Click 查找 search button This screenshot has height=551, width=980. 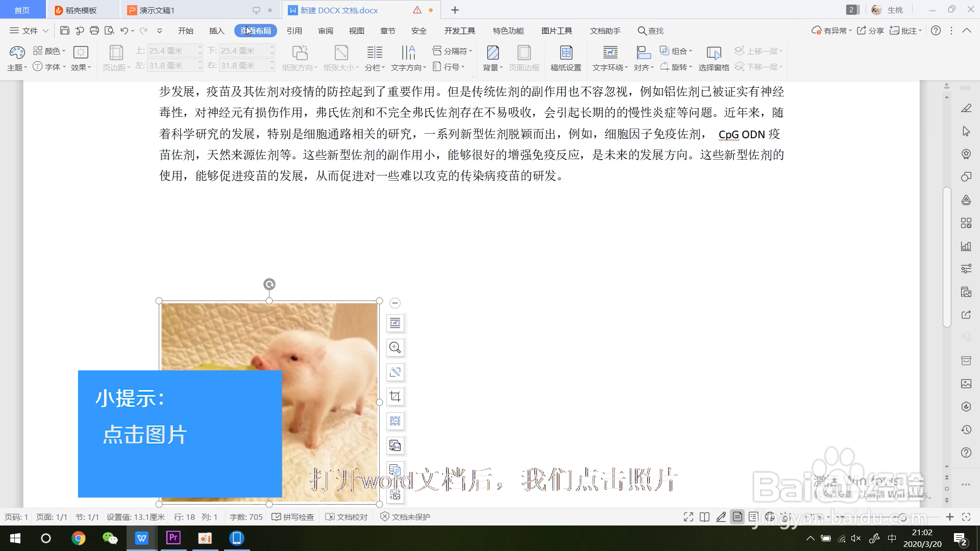click(650, 31)
